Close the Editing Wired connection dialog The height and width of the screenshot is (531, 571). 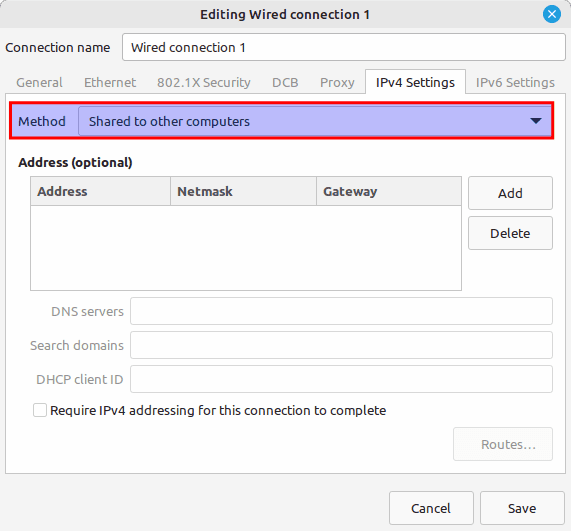[x=552, y=14]
